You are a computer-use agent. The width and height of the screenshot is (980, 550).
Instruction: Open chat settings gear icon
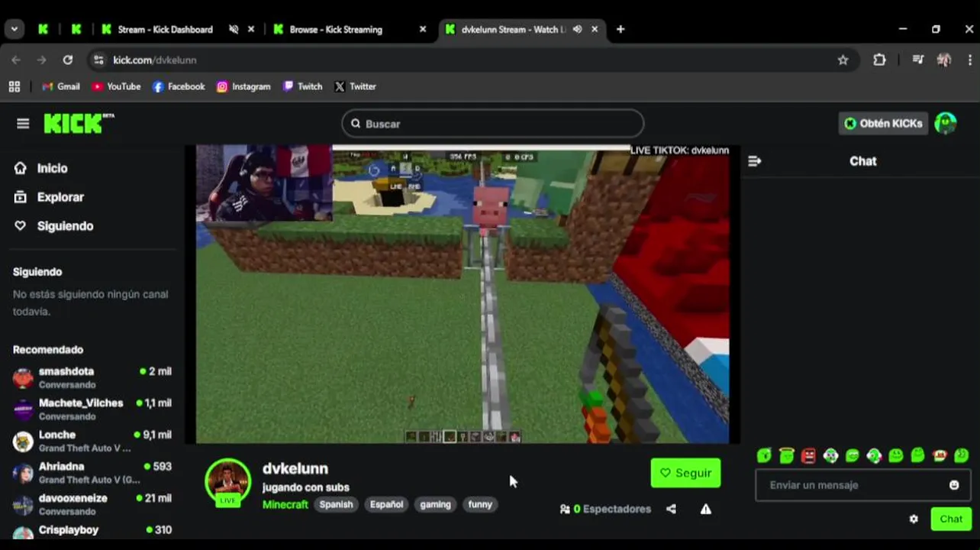[914, 519]
